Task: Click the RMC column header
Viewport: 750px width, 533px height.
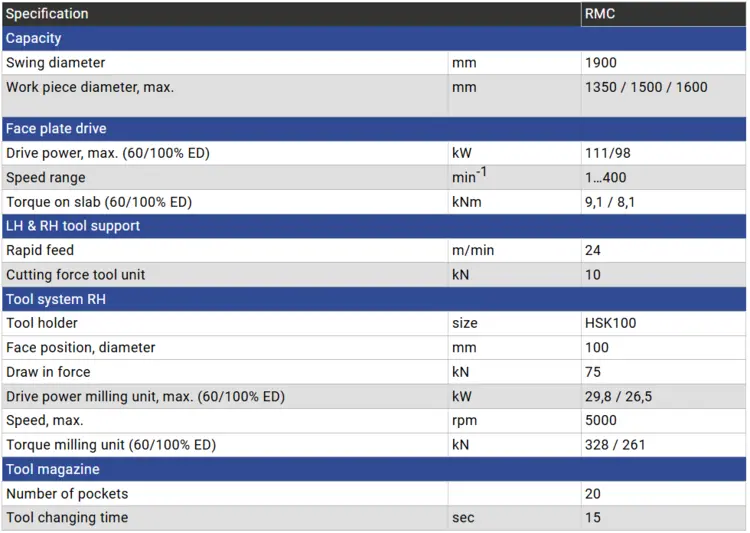Action: 601,14
